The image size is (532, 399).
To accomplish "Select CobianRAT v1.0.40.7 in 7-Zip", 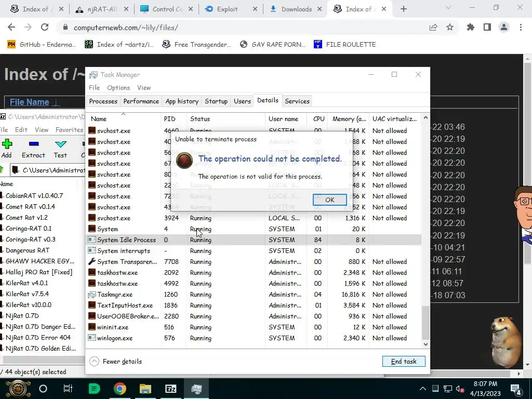I will (34, 195).
